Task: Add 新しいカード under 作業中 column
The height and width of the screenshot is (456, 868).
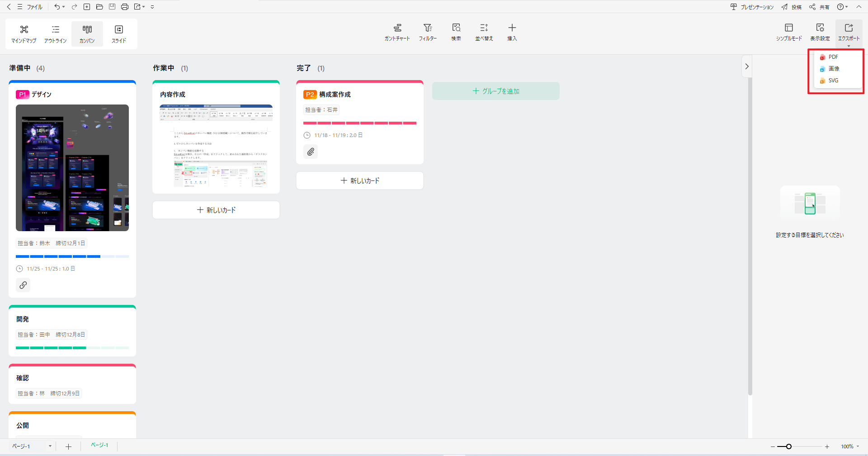Action: tap(216, 210)
